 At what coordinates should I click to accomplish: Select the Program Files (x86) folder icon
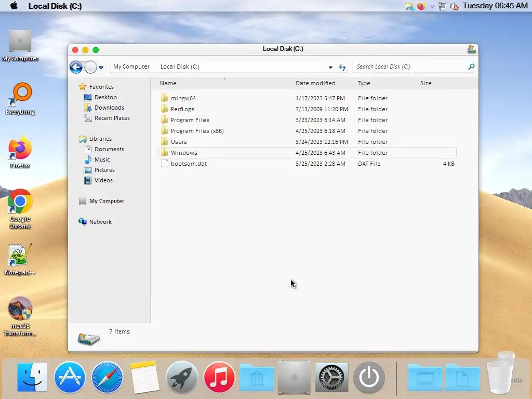(165, 130)
